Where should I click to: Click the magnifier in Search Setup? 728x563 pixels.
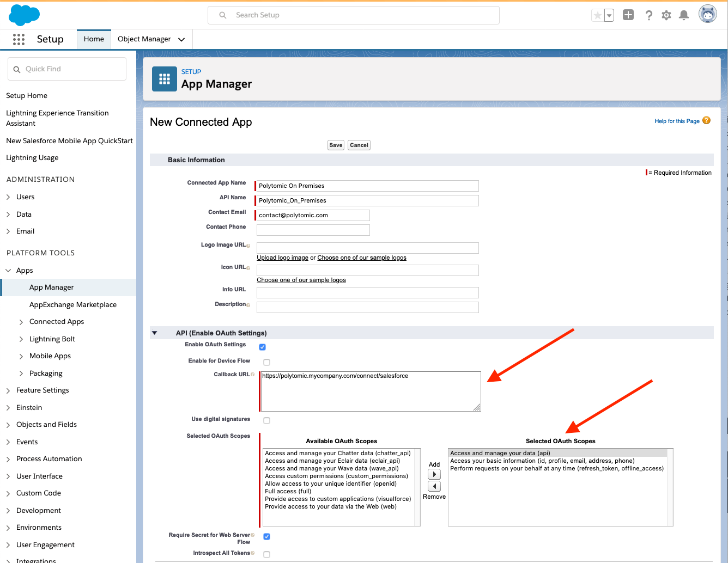223,15
